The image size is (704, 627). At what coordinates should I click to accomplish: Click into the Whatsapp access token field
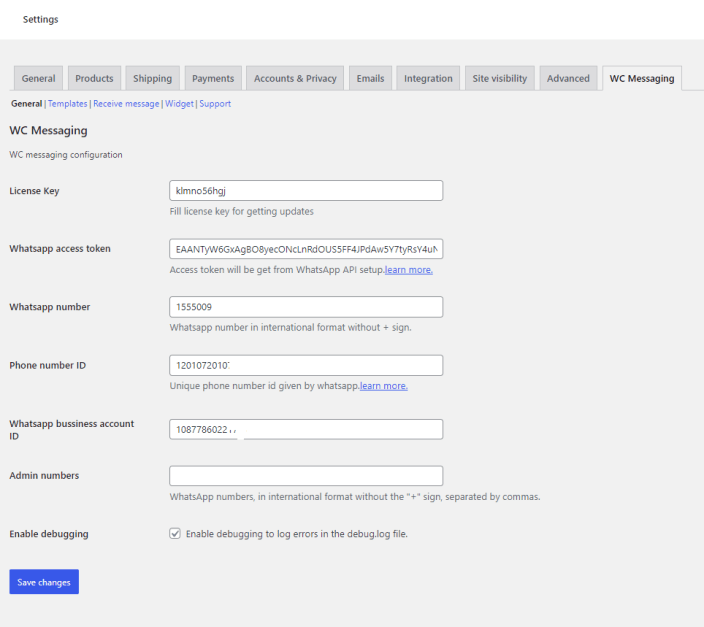pyautogui.click(x=306, y=249)
